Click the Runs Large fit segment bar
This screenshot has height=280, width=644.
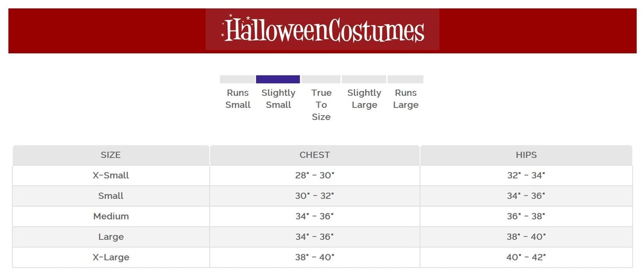405,79
